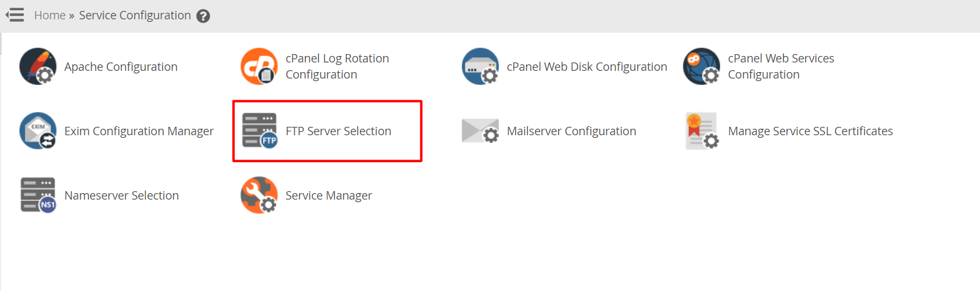980x291 pixels.
Task: Open the Exim Configuration Manager link
Action: [x=139, y=131]
